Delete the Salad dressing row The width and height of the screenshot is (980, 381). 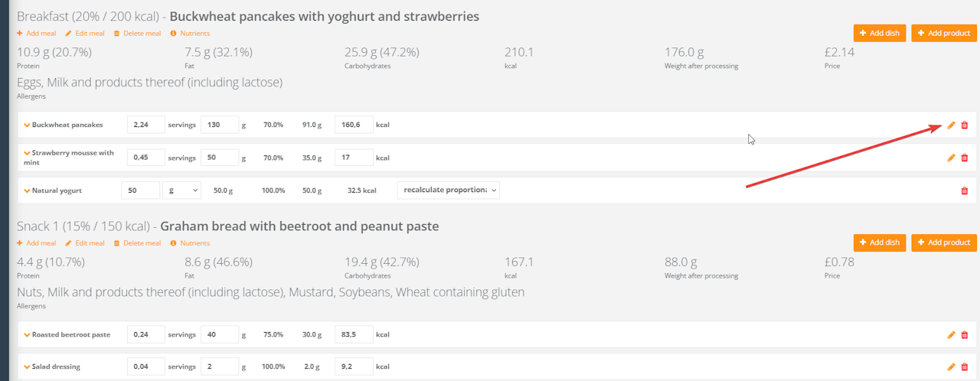[965, 366]
